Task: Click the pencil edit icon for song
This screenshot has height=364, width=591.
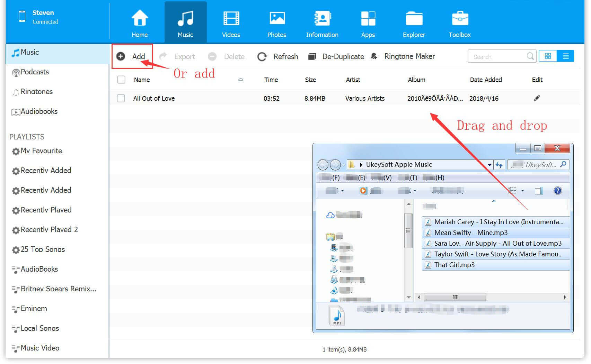Action: click(x=537, y=98)
